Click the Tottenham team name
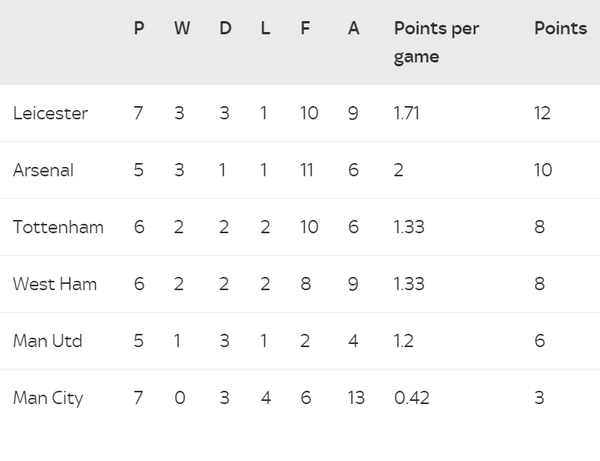The image size is (600, 461). [x=58, y=227]
